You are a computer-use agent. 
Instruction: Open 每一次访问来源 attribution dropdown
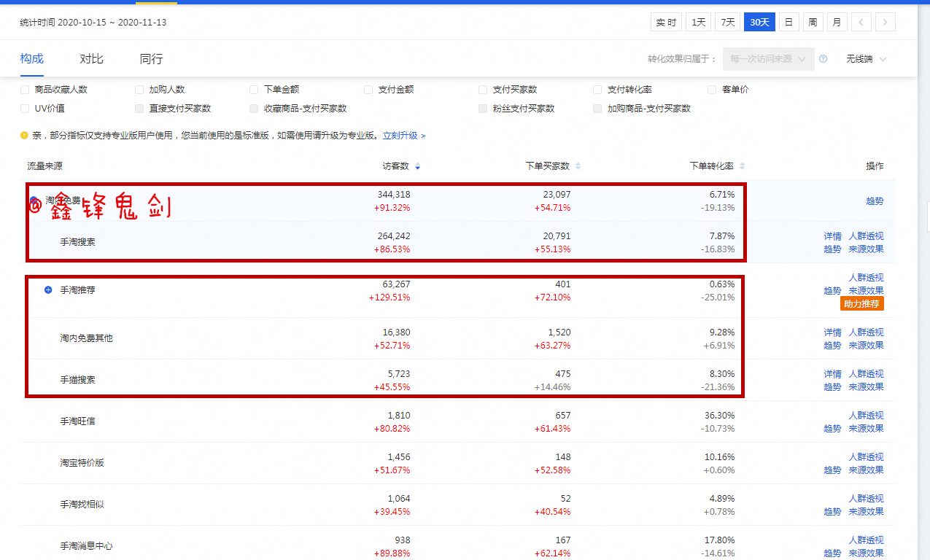click(768, 59)
